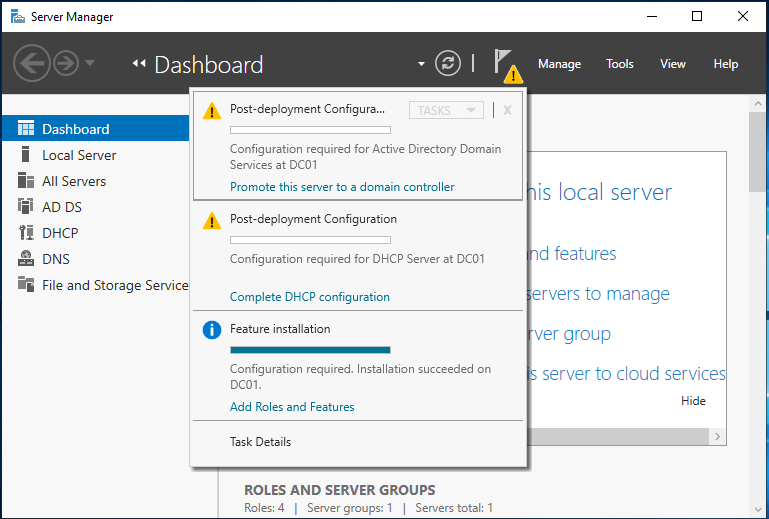Viewport: 769px width, 519px height.
Task: Open the Help menu
Action: pos(725,64)
